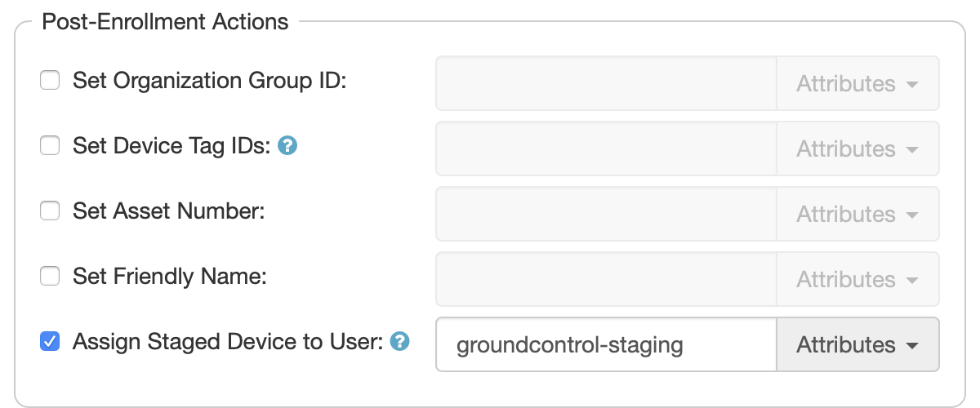Screen dimensions: 980x408
Task: Enable the Set Organization Group ID checkbox
Action: 51,81
